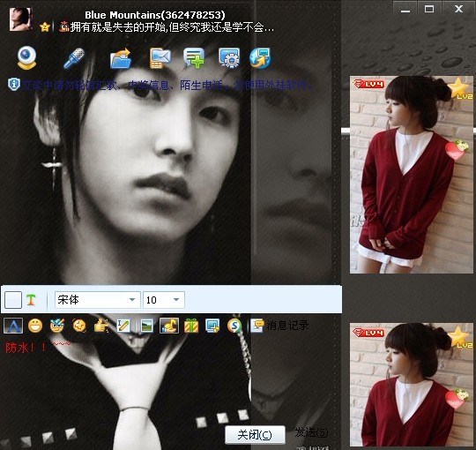476x450 pixels.
Task: Click the LV2 star on the upper QQ show
Action: click(460, 88)
